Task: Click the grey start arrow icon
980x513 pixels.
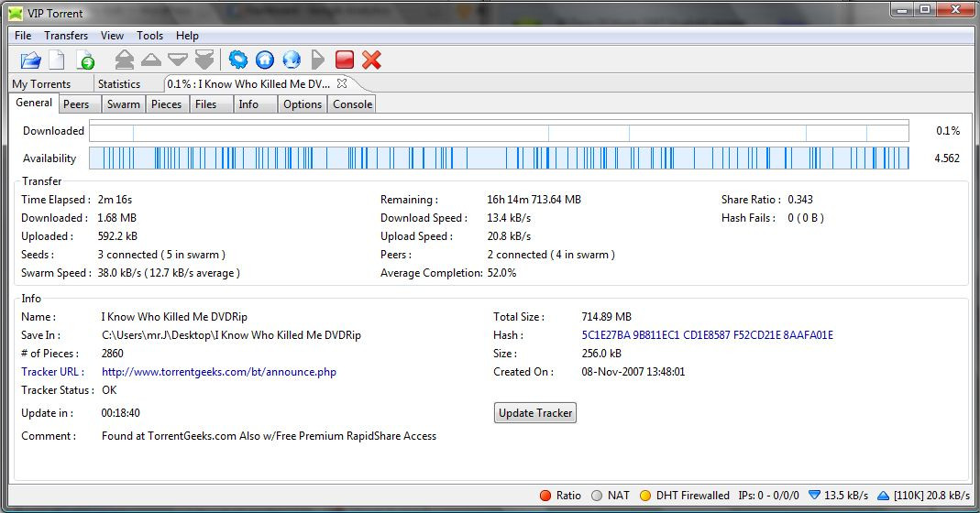Action: [318, 60]
